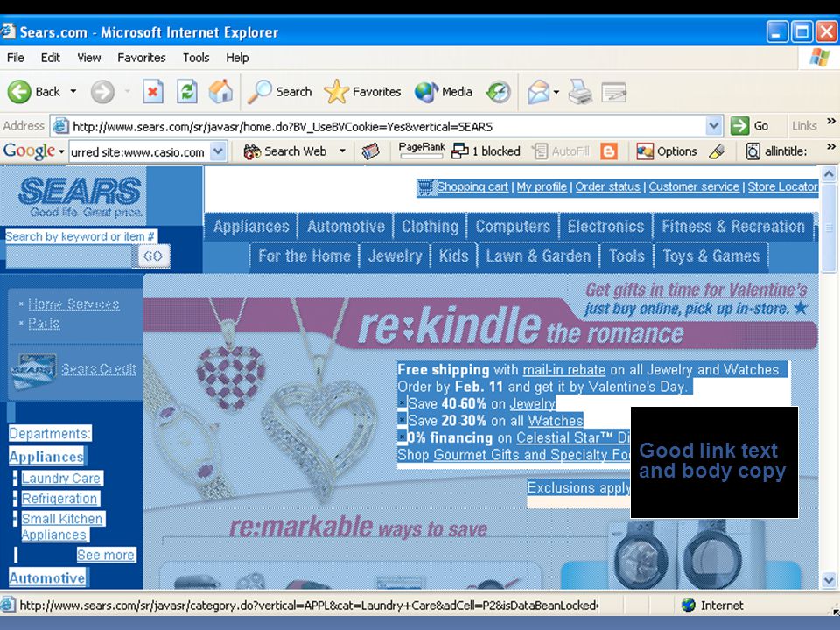Click the Refrigeration department link
840x630 pixels.
click(59, 499)
